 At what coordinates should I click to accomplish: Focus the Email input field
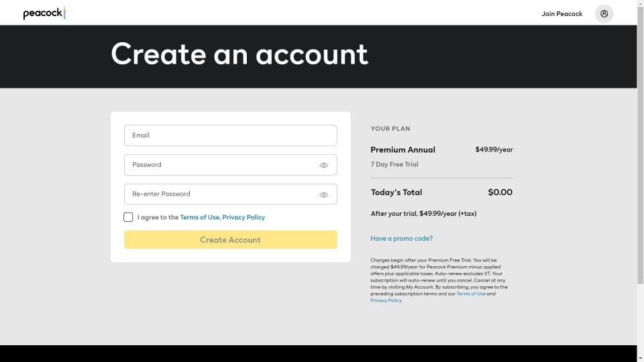(230, 135)
